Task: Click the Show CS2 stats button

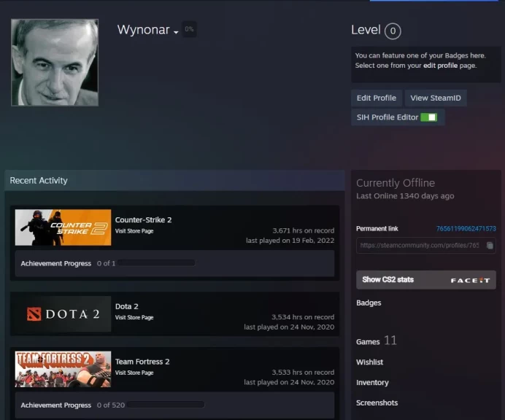Action: point(426,280)
